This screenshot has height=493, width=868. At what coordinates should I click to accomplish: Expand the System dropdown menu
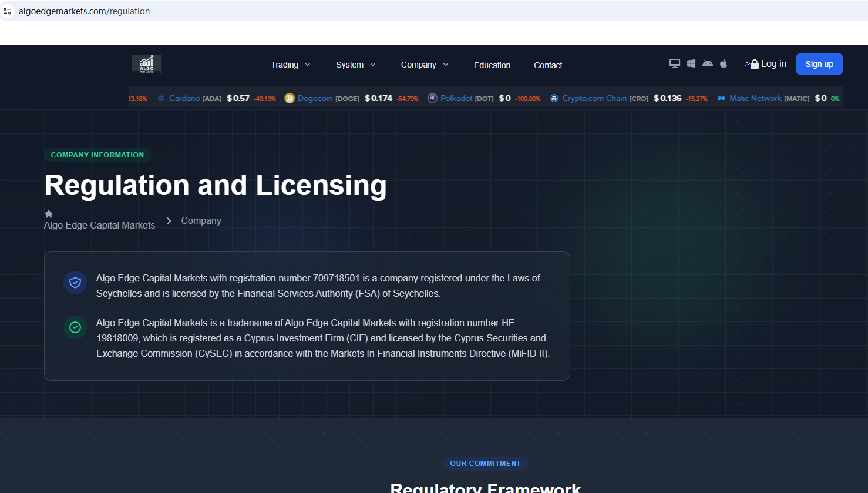(355, 65)
